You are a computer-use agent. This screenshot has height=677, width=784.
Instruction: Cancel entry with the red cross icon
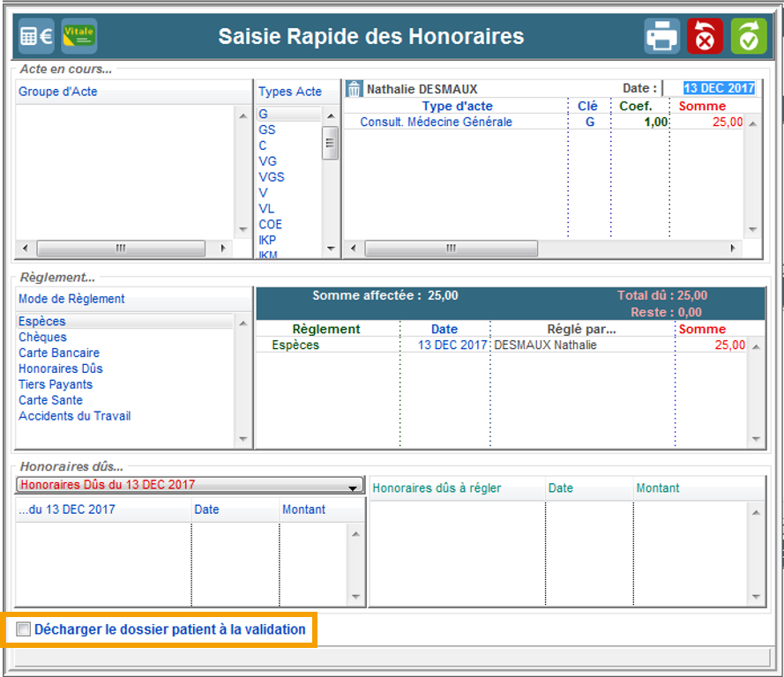click(705, 37)
